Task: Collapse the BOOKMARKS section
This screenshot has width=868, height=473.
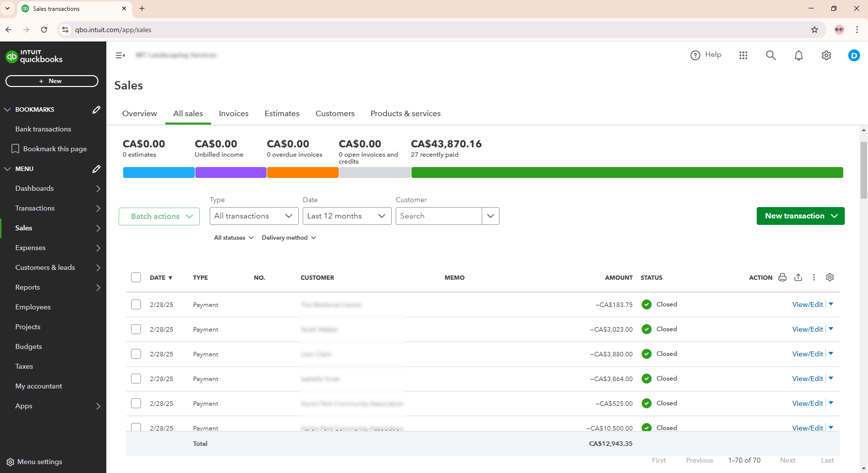Action: point(7,110)
